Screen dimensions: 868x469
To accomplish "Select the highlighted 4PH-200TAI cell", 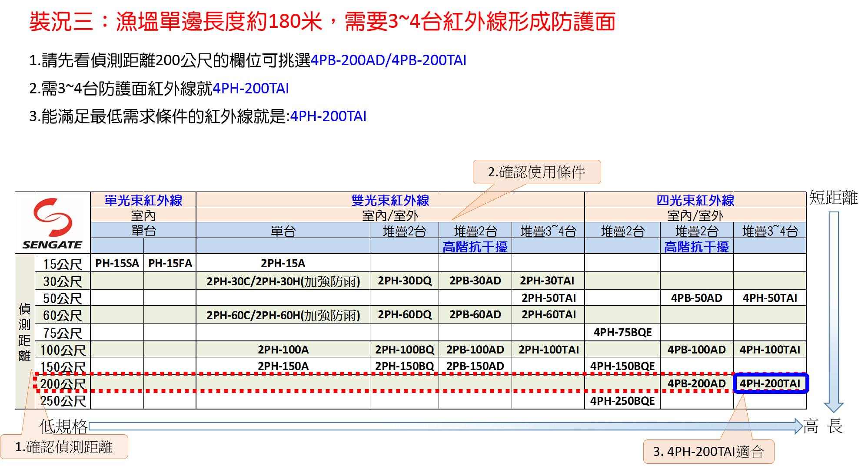I will point(770,383).
